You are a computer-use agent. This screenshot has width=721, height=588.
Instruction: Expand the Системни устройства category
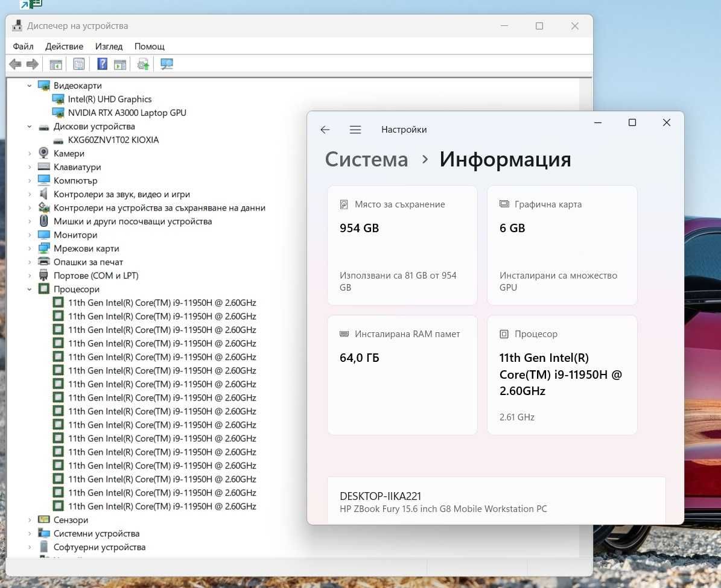point(30,533)
